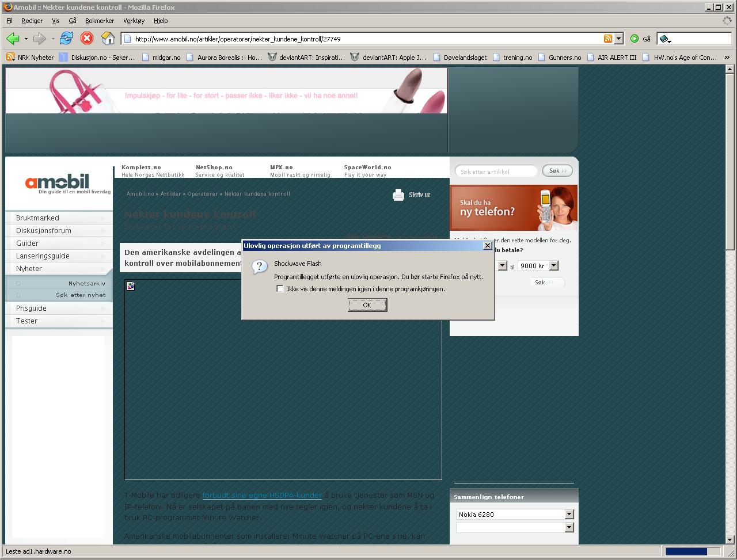
Task: Open the Verktøy menu
Action: pyautogui.click(x=134, y=21)
